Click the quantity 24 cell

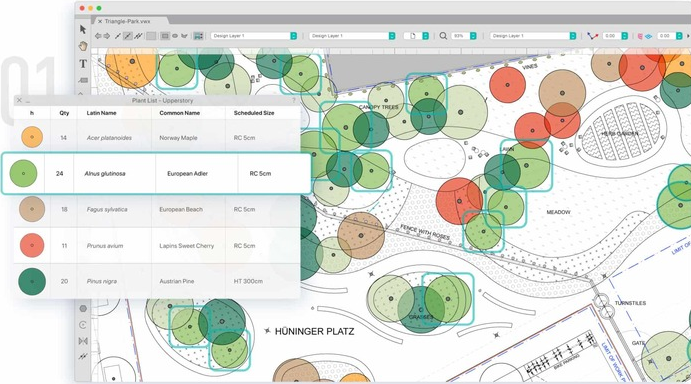(59, 174)
